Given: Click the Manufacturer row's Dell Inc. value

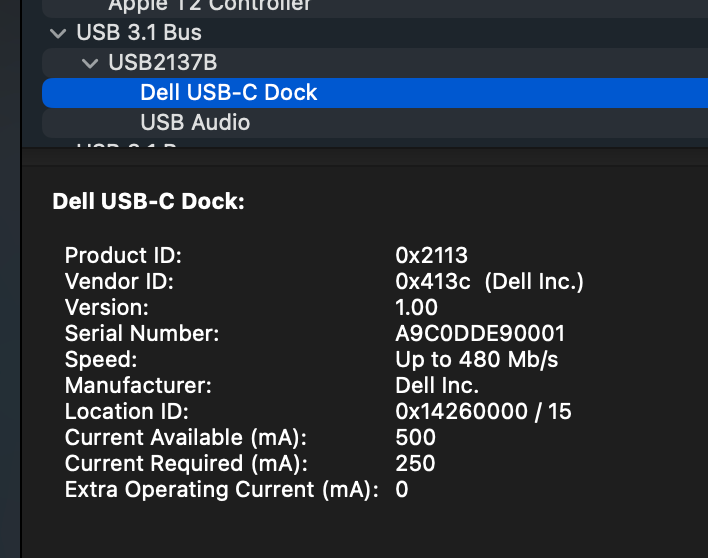Looking at the screenshot, I should tap(437, 386).
